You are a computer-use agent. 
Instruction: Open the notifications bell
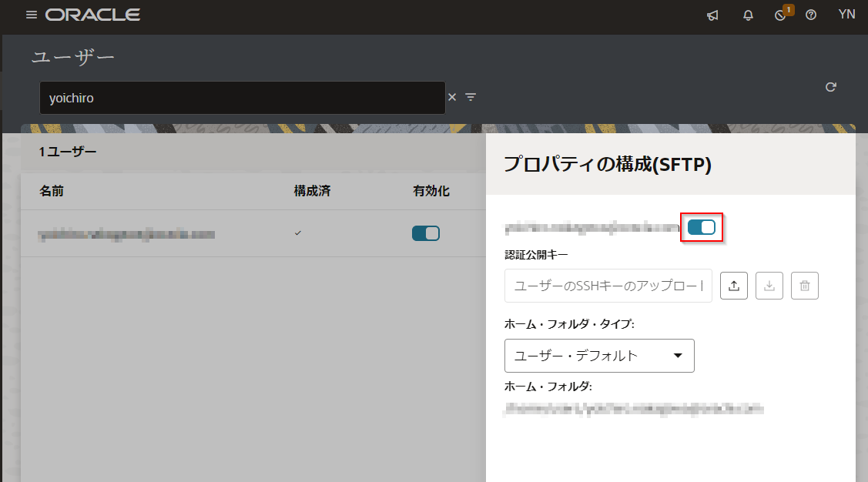tap(748, 15)
